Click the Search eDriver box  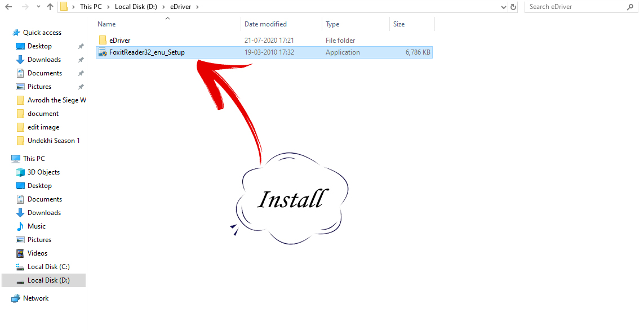click(x=580, y=7)
